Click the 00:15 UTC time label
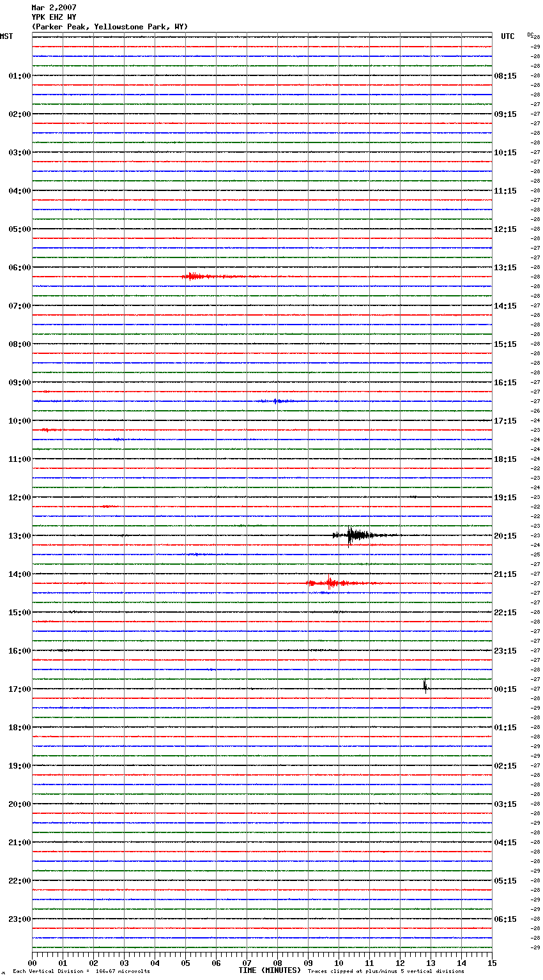This screenshot has height=980, width=543. click(505, 689)
